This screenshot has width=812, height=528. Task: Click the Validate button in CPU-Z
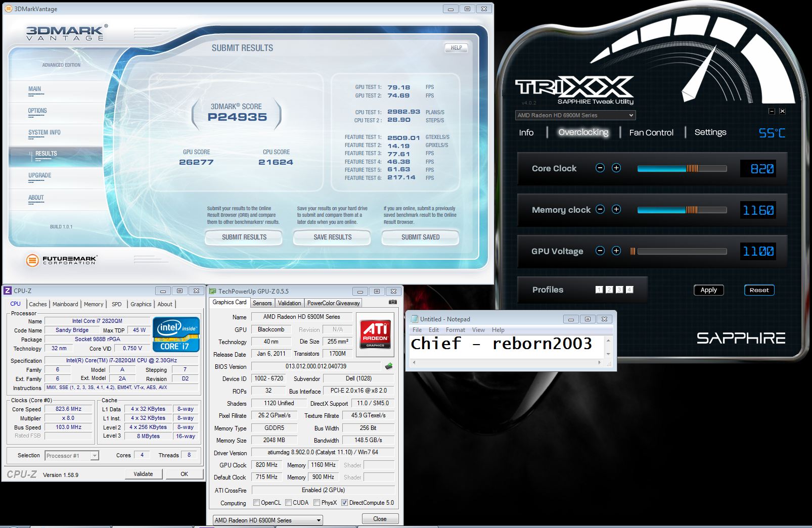tap(144, 474)
